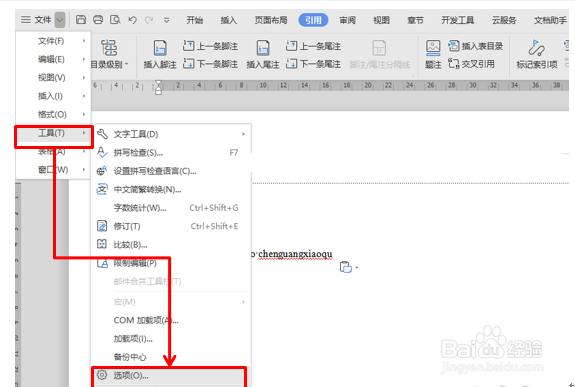This screenshot has width=575, height=387.
Task: Click 交叉引用 button
Action: point(472,64)
